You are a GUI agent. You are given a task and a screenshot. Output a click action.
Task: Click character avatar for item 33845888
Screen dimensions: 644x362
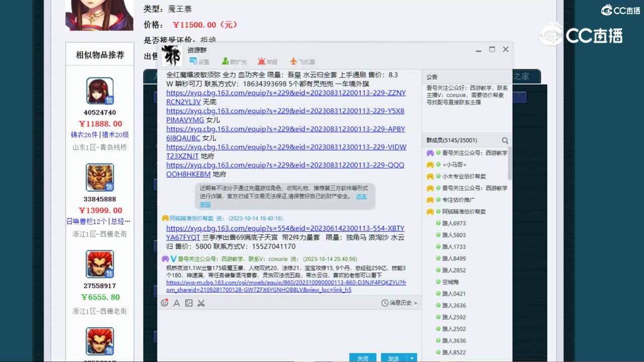pos(100,177)
